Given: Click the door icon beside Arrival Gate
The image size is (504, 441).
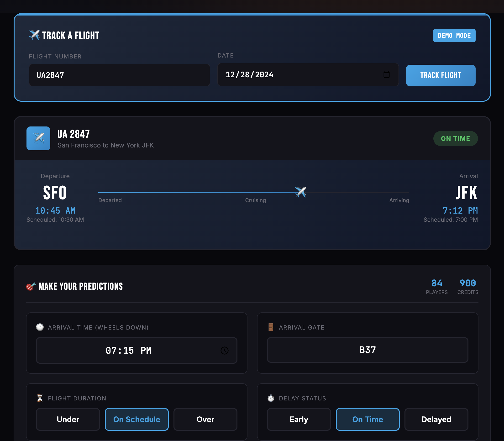Looking at the screenshot, I should [x=271, y=327].
